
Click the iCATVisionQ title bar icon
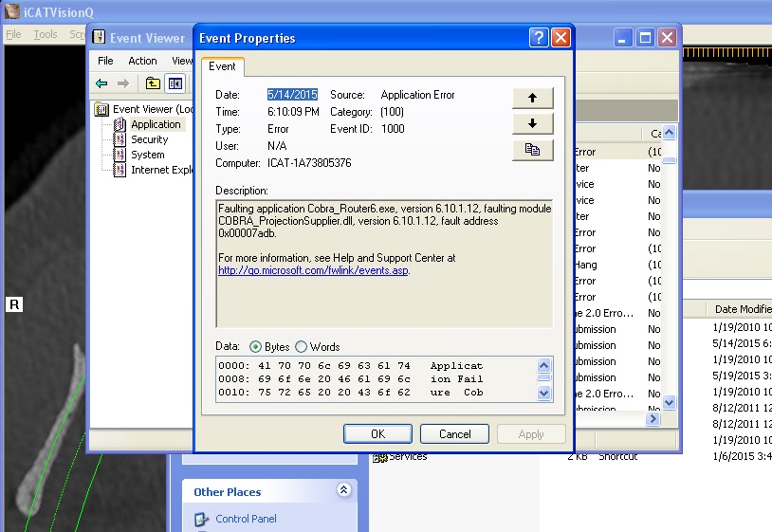11,10
